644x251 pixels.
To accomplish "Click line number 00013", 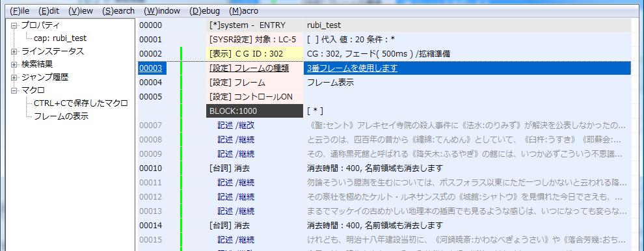I will tap(151, 211).
